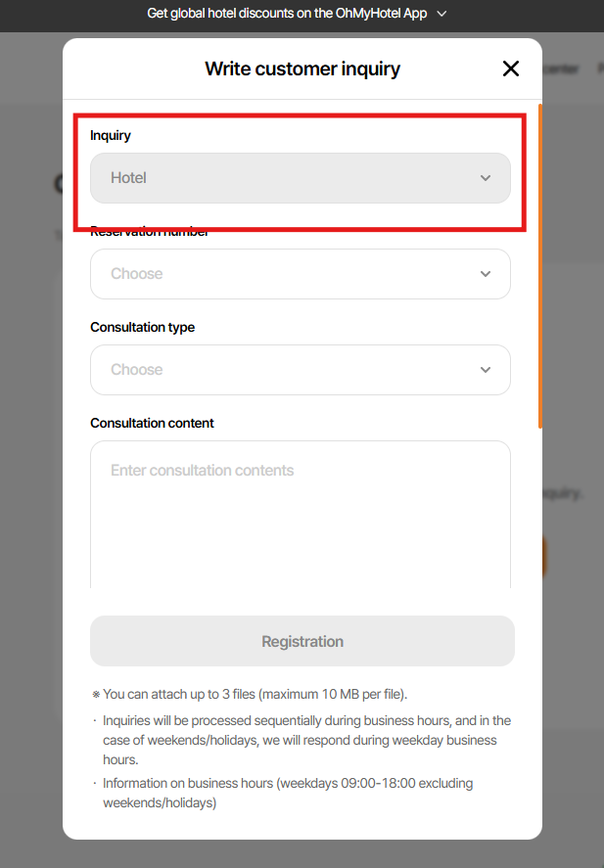The width and height of the screenshot is (604, 868).
Task: Click the file attachment limit note
Action: (255, 694)
